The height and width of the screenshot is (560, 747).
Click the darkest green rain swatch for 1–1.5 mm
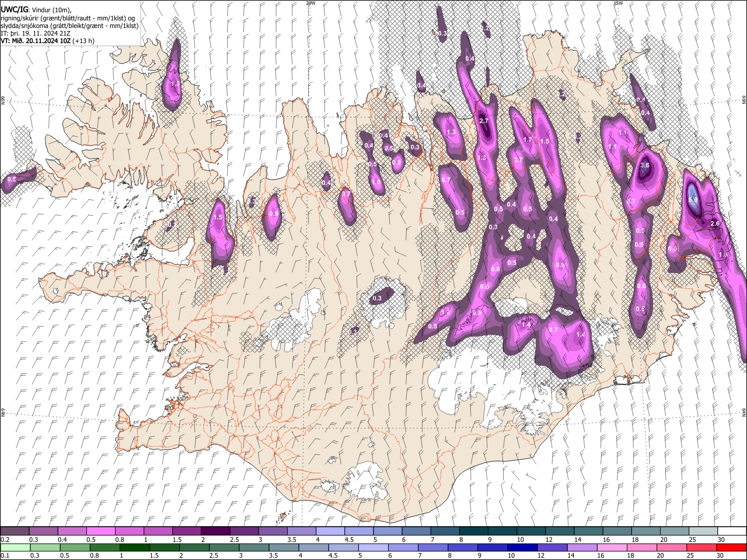(x=134, y=547)
